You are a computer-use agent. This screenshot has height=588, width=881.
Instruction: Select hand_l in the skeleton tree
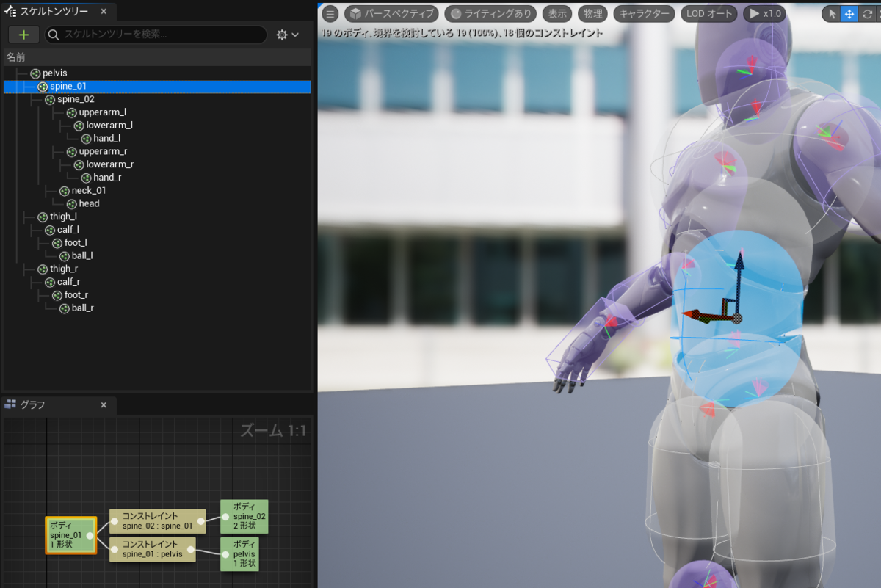107,139
